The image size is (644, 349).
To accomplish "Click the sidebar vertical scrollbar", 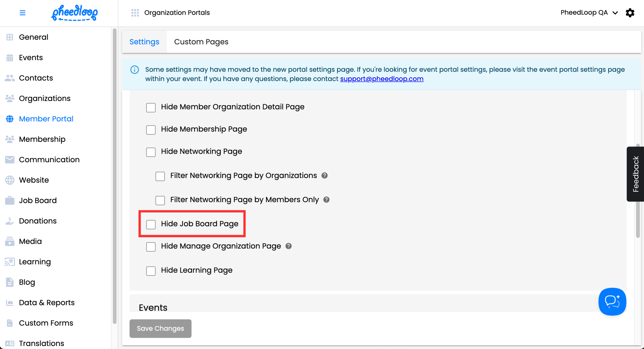I will coord(115,175).
